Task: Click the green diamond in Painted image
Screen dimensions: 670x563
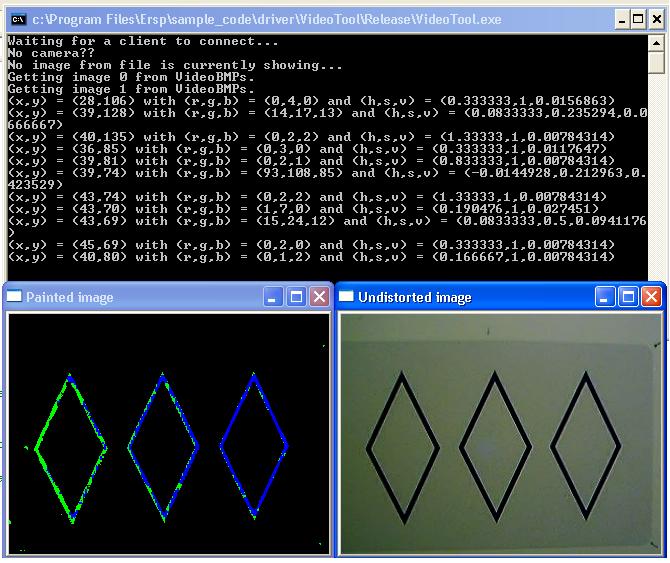Action: click(x=70, y=449)
